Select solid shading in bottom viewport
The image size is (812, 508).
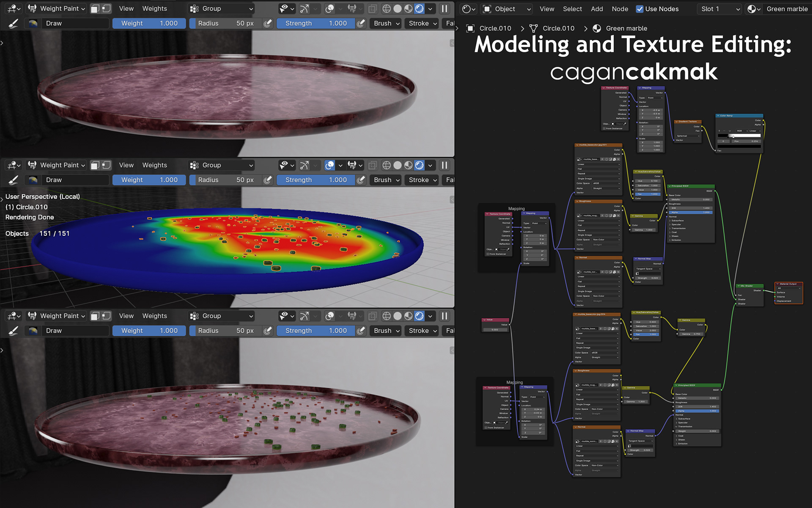pyautogui.click(x=398, y=316)
